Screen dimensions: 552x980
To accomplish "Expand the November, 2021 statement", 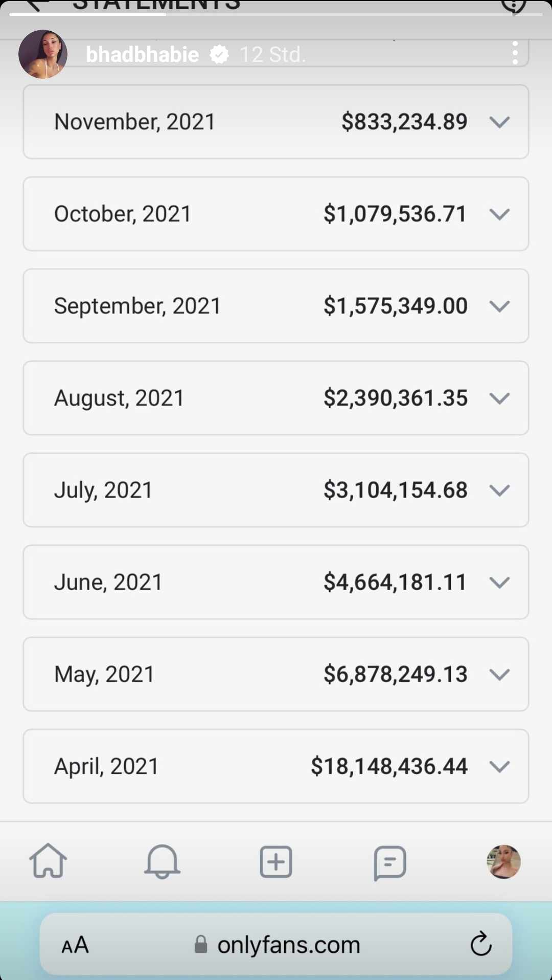I will pos(499,122).
